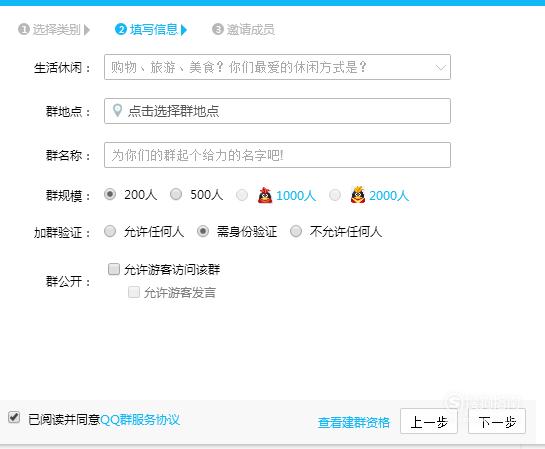Go to the 邀请成员 step tab
Image resolution: width=545 pixels, height=449 pixels.
(251, 30)
